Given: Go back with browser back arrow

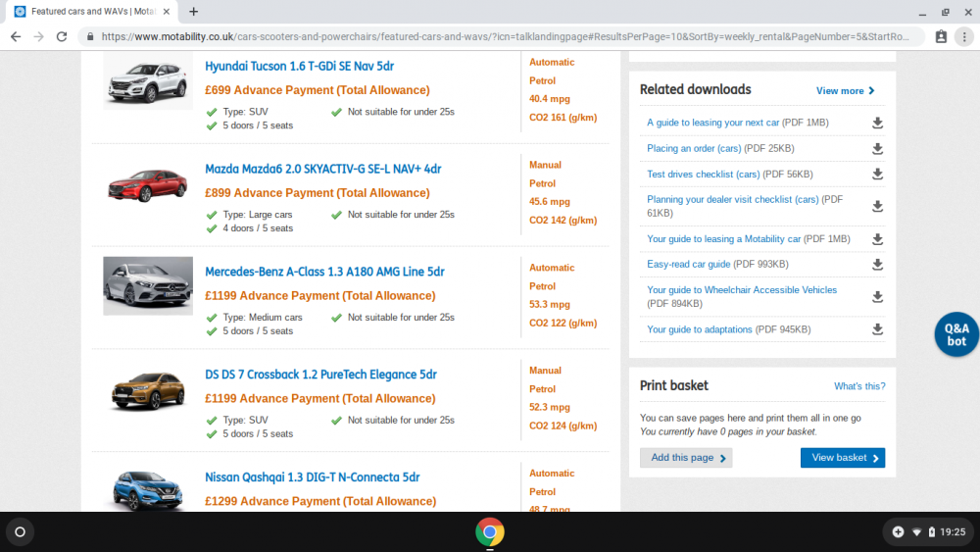Looking at the screenshot, I should pyautogui.click(x=16, y=37).
